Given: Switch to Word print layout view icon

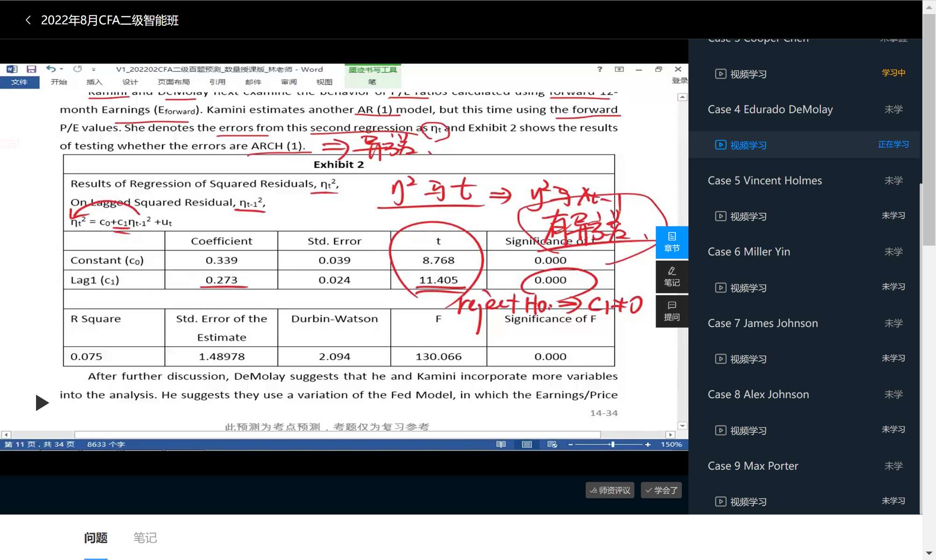Looking at the screenshot, I should click(526, 444).
